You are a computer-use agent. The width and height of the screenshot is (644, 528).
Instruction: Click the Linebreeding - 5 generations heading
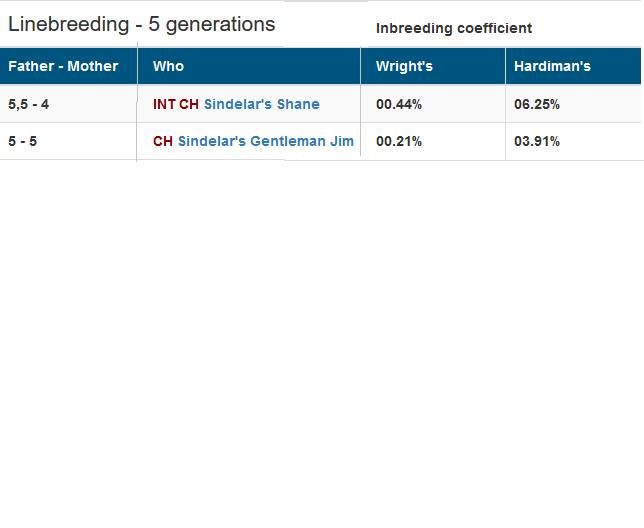click(141, 24)
